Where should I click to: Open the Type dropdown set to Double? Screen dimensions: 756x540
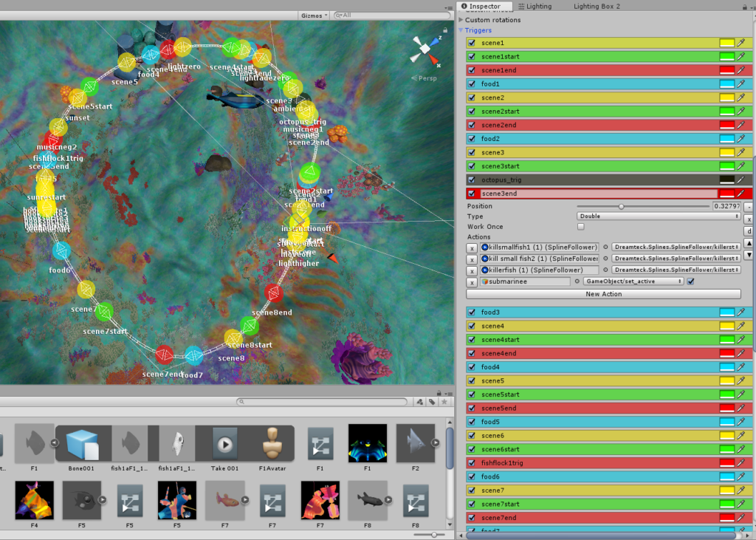659,216
